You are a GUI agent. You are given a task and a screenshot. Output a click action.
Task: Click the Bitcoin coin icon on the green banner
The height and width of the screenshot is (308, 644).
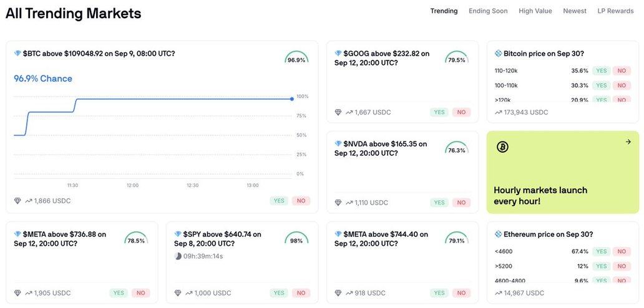tap(502, 147)
